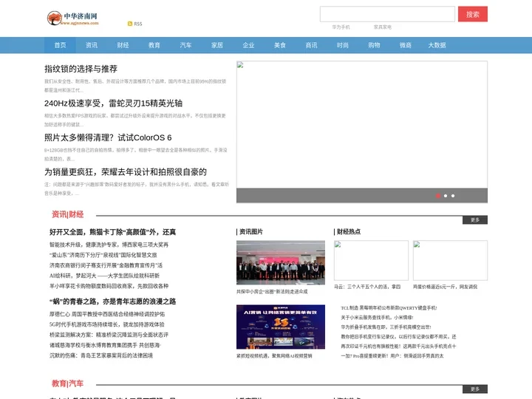Open article 智能技术升级，健康洗护专家
Image resolution: width=532 pixels, height=399 pixels.
pyautogui.click(x=109, y=245)
